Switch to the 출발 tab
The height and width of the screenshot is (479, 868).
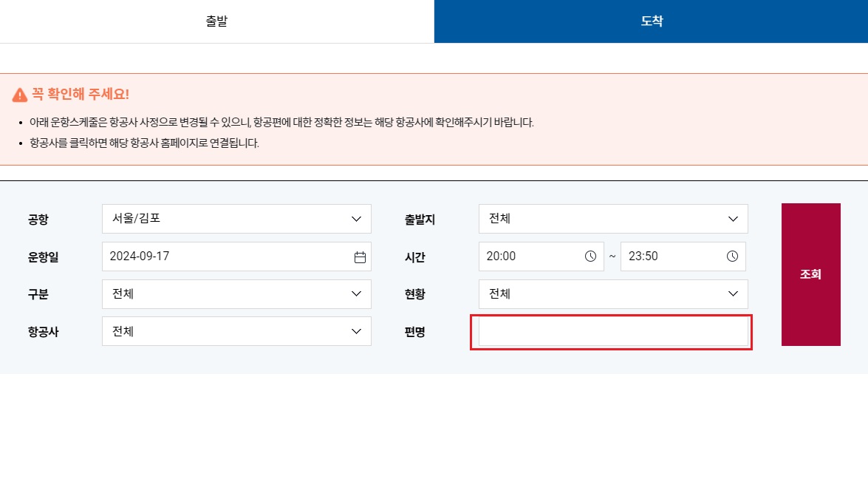(x=216, y=21)
